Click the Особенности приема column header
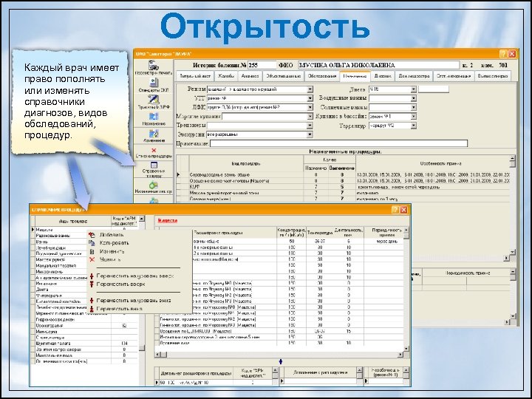The width and height of the screenshot is (532, 399). tap(440, 163)
